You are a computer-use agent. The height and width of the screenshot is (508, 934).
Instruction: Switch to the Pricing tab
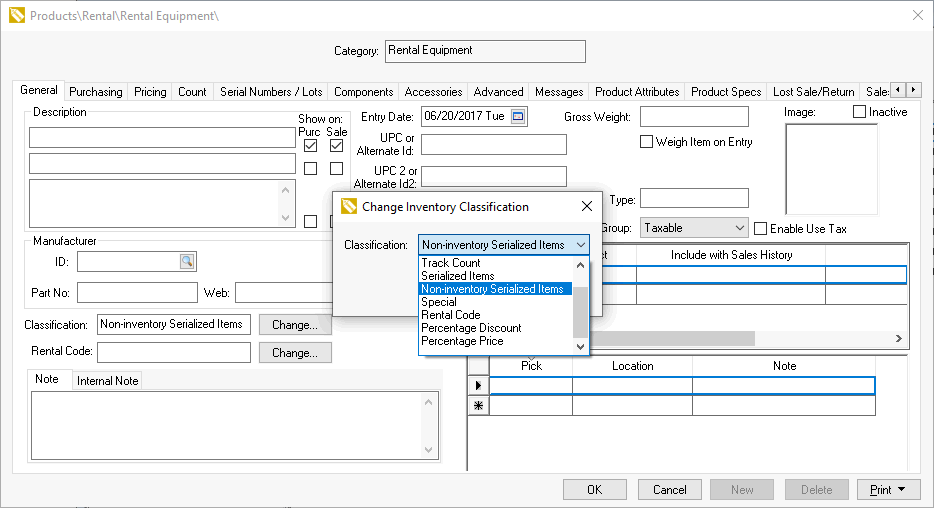pyautogui.click(x=150, y=92)
